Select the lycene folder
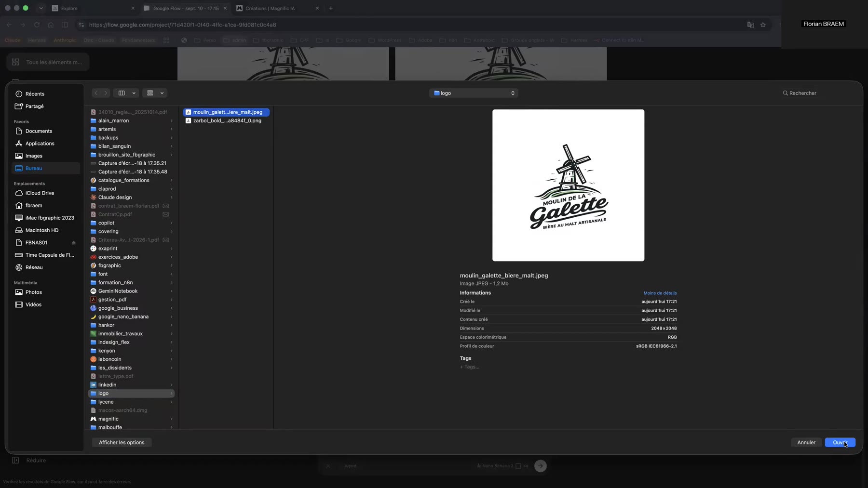 click(131, 402)
